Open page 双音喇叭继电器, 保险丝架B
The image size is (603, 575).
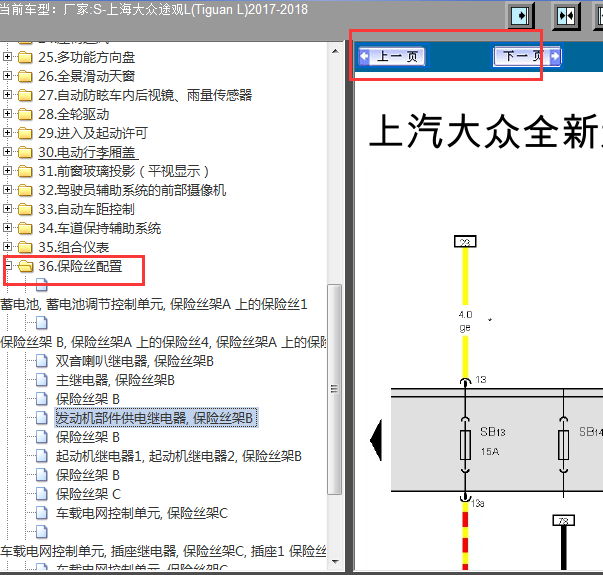[x=135, y=361]
